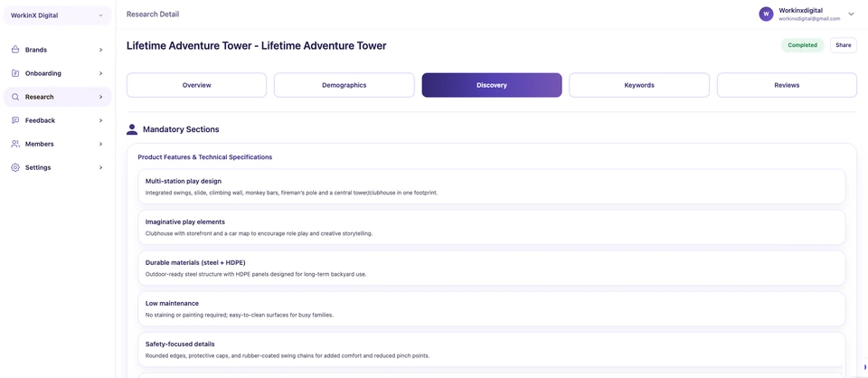Select the Discovery tab
Image resolution: width=868 pixels, height=378 pixels.
pos(492,85)
